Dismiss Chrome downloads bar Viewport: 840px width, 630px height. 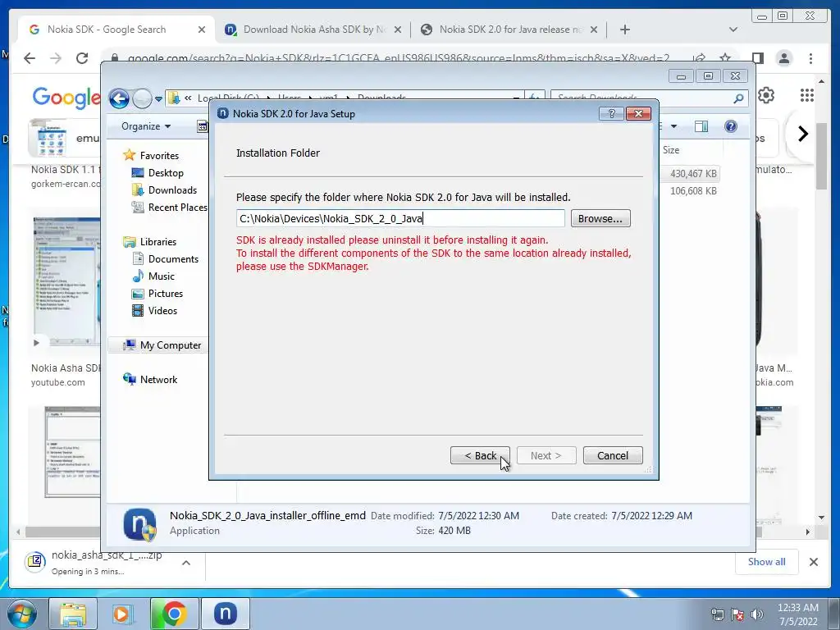pos(813,562)
